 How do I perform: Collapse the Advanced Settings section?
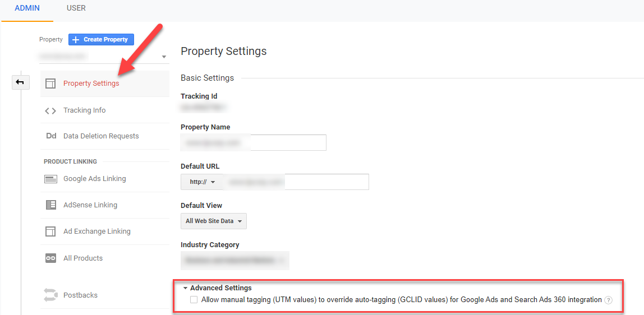click(x=186, y=288)
